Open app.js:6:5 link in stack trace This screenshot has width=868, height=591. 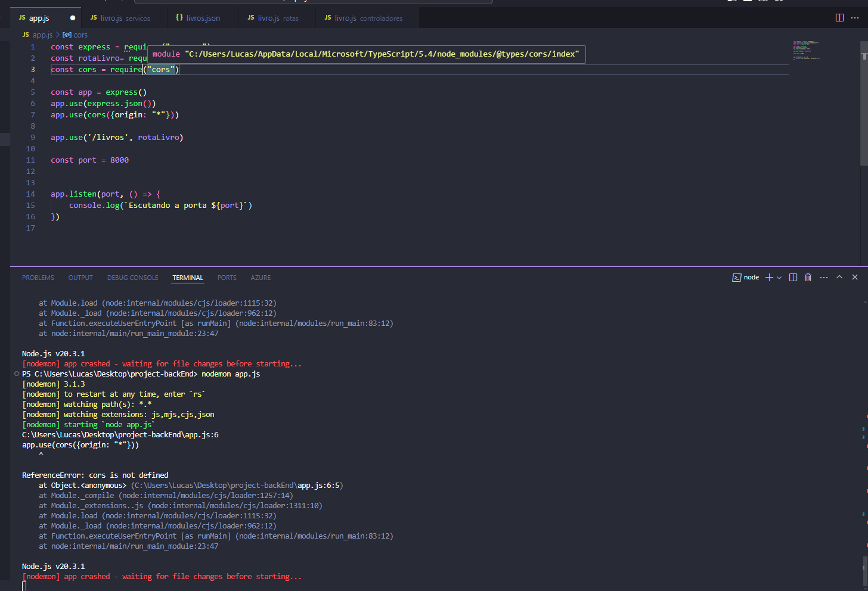point(319,486)
